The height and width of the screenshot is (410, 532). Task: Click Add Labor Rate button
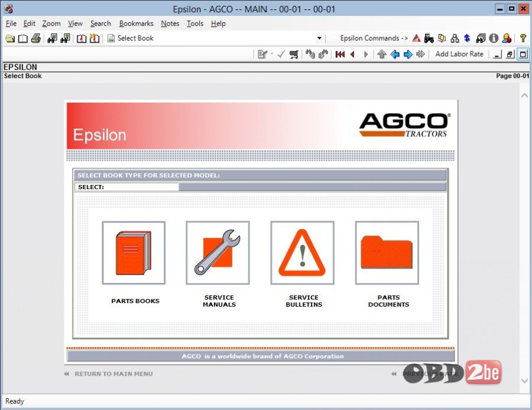tap(459, 54)
